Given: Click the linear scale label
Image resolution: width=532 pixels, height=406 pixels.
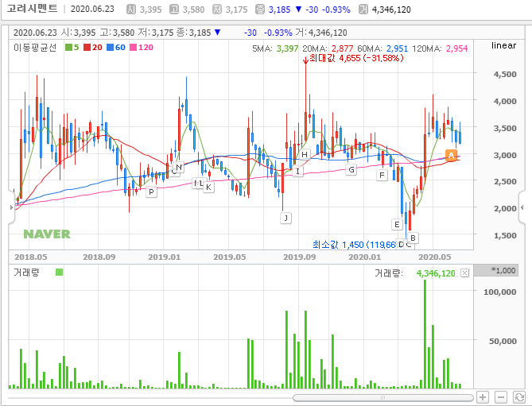Looking at the screenshot, I should tap(504, 45).
